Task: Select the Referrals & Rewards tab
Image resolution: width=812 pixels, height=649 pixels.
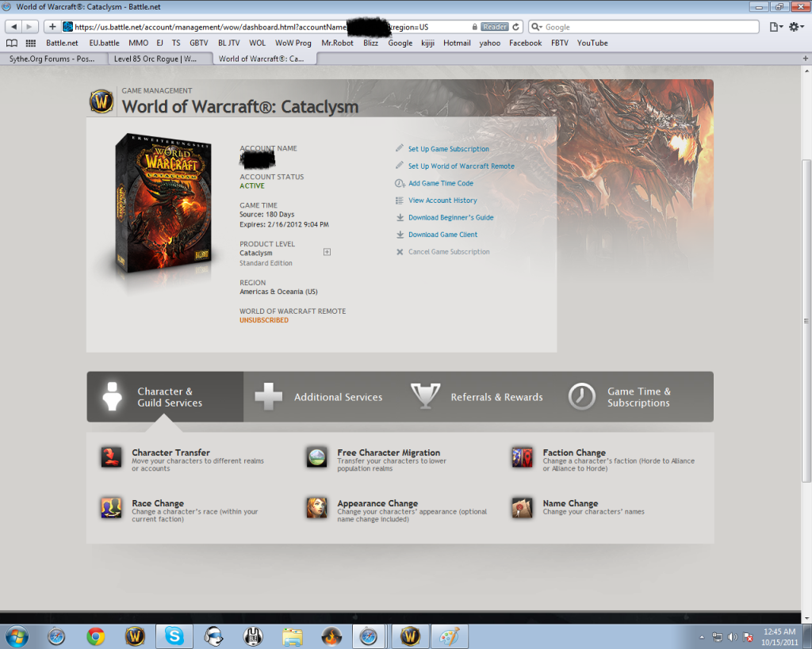Action: tap(478, 397)
